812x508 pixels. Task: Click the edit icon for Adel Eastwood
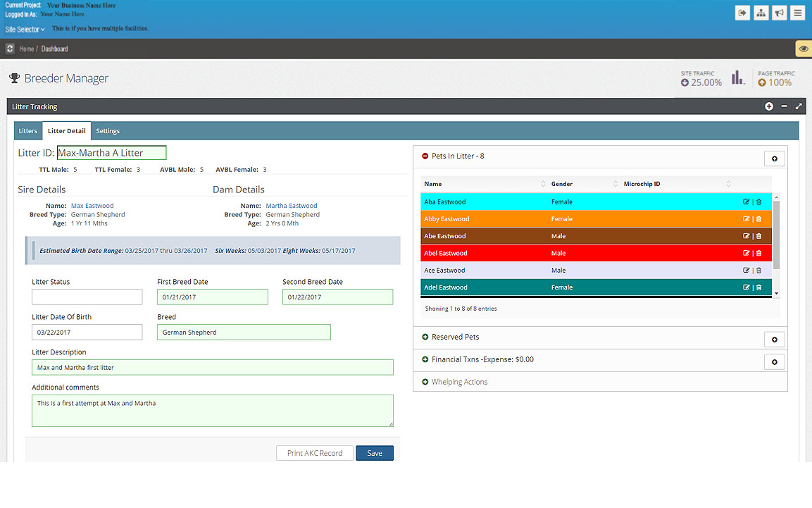pos(747,287)
